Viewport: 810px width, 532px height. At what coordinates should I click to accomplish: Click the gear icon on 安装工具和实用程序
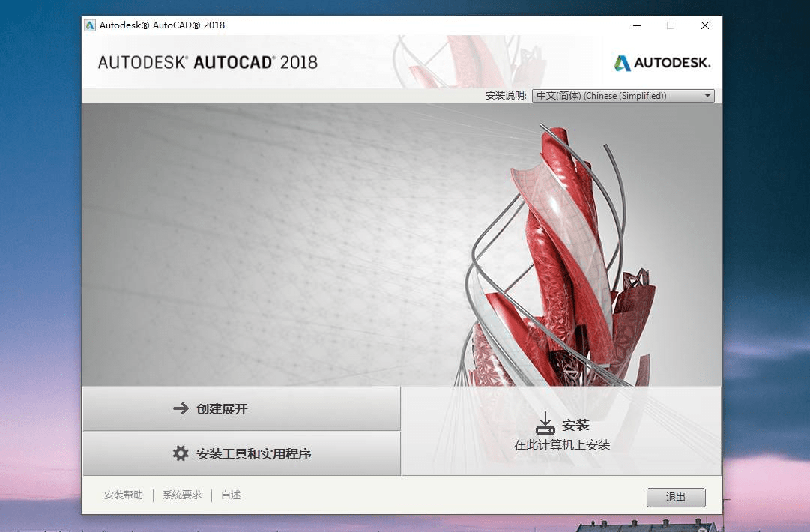coord(180,453)
